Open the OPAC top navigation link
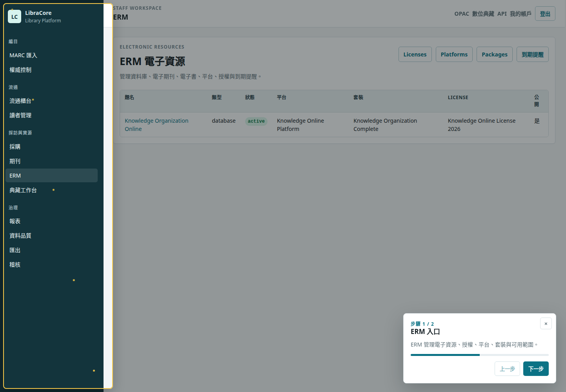This screenshot has width=566, height=392. pyautogui.click(x=462, y=14)
